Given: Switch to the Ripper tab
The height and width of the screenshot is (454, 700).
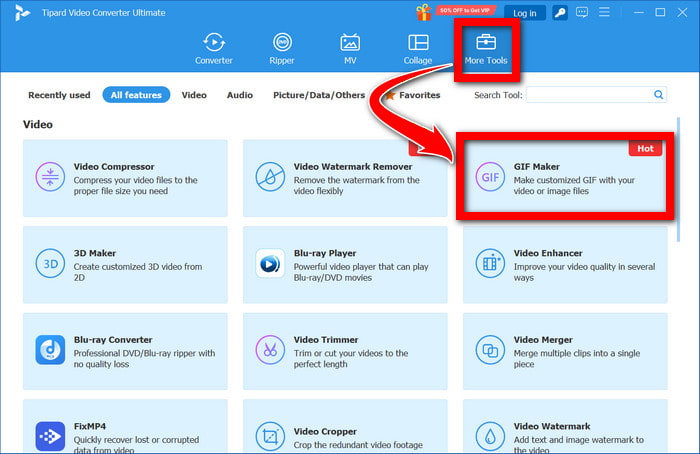Looking at the screenshot, I should pos(282,49).
